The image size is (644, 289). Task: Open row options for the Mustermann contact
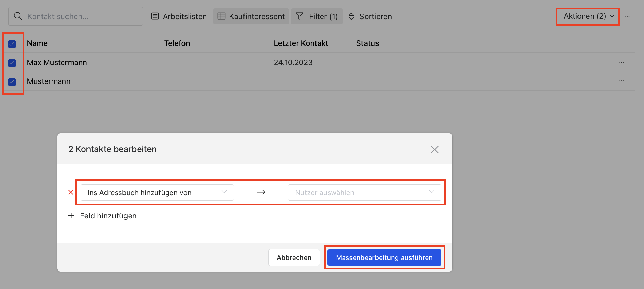point(621,81)
